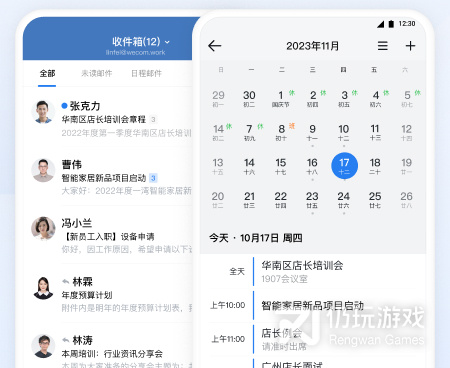The width and height of the screenshot is (450, 368).
Task: Open 曹伟's avatar
Action: pyautogui.click(x=43, y=170)
